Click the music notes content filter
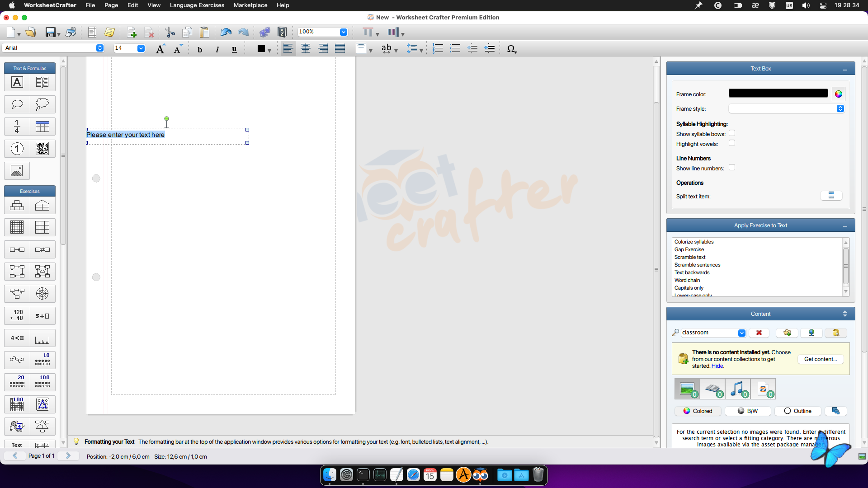The width and height of the screenshot is (868, 488). click(x=737, y=389)
